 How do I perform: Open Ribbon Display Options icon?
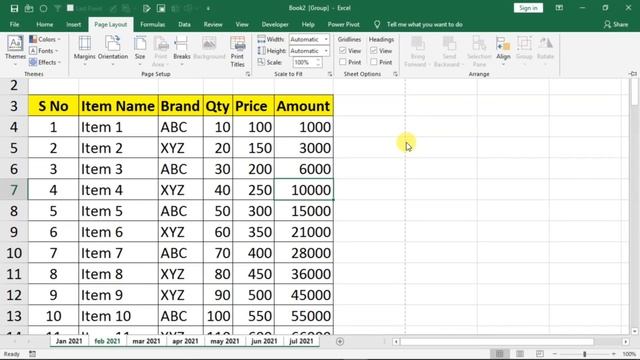[559, 8]
